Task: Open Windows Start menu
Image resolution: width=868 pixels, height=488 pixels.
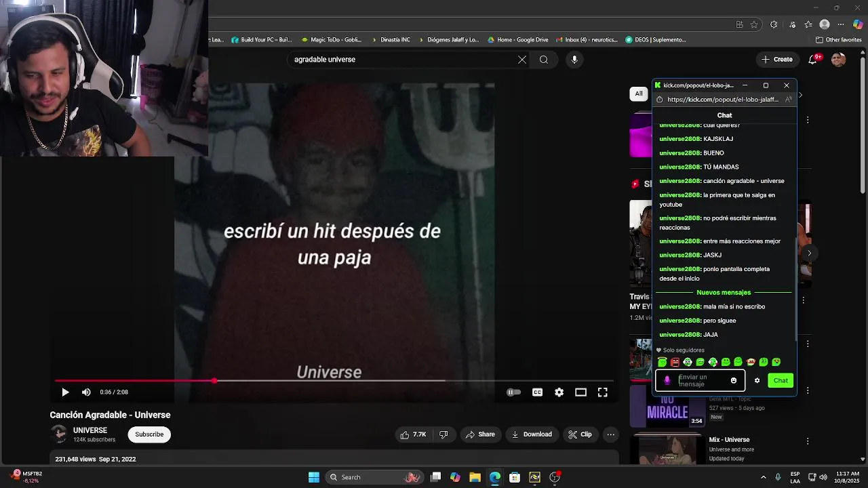Action: pyautogui.click(x=314, y=477)
